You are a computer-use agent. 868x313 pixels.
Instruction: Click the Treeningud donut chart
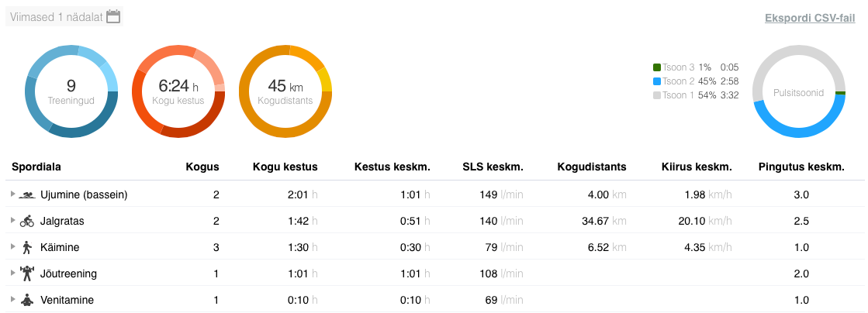click(71, 91)
